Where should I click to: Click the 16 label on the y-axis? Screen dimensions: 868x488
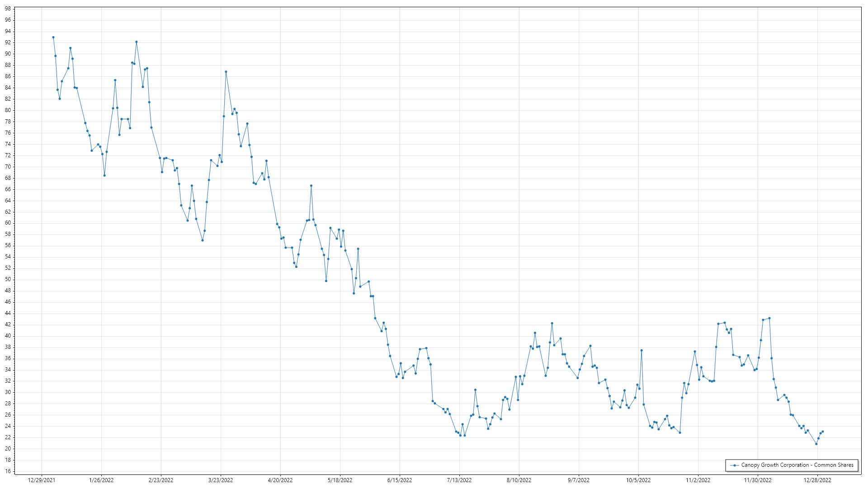click(8, 471)
